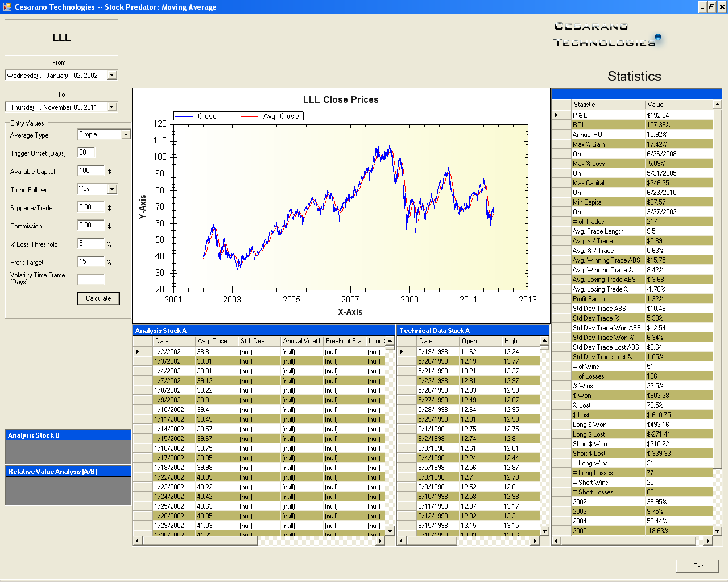This screenshot has height=582, width=728.
Task: Open the To date dropdown
Action: coord(112,107)
